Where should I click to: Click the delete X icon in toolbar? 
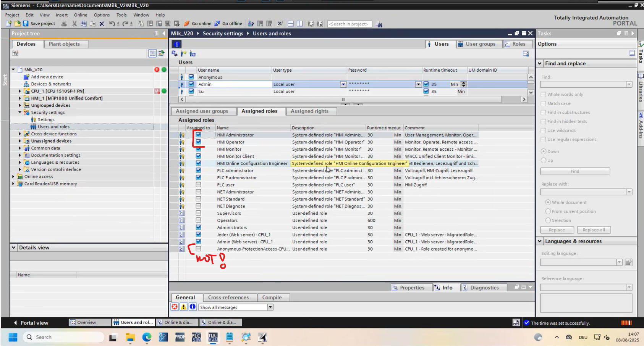[x=102, y=24]
